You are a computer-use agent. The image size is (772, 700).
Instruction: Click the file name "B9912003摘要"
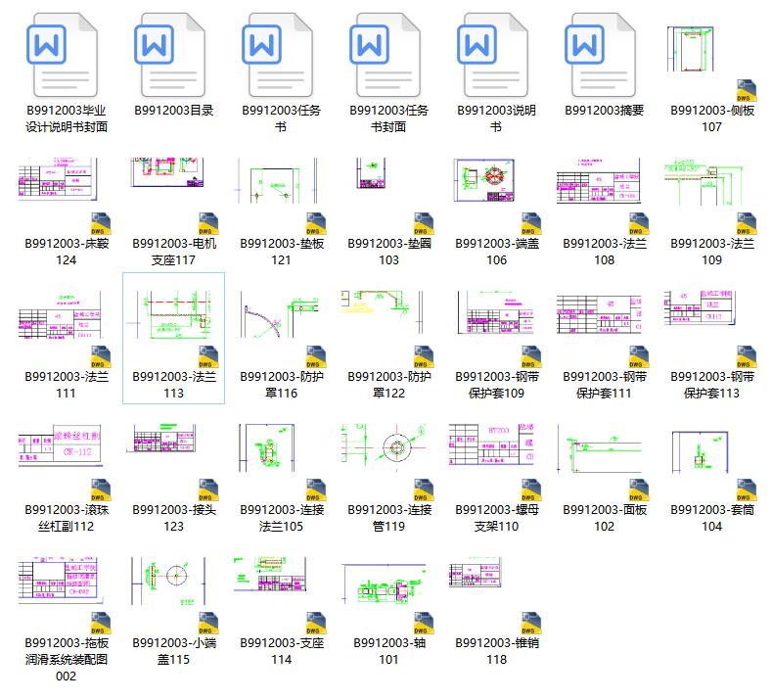click(604, 110)
